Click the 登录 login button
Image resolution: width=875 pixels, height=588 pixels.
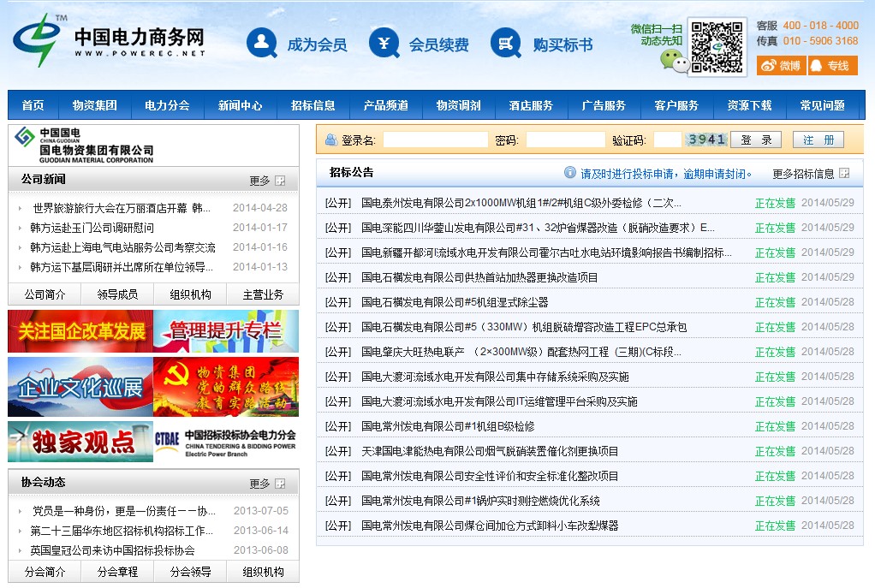[756, 140]
